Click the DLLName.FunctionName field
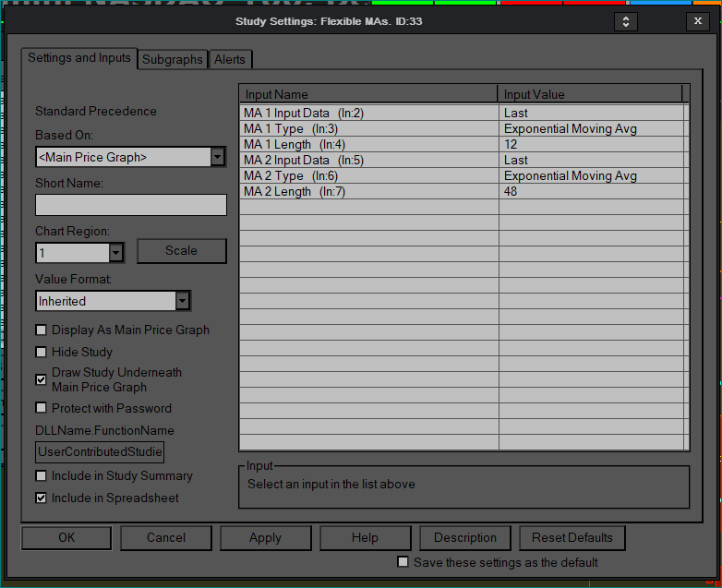The width and height of the screenshot is (722, 588). [x=100, y=451]
